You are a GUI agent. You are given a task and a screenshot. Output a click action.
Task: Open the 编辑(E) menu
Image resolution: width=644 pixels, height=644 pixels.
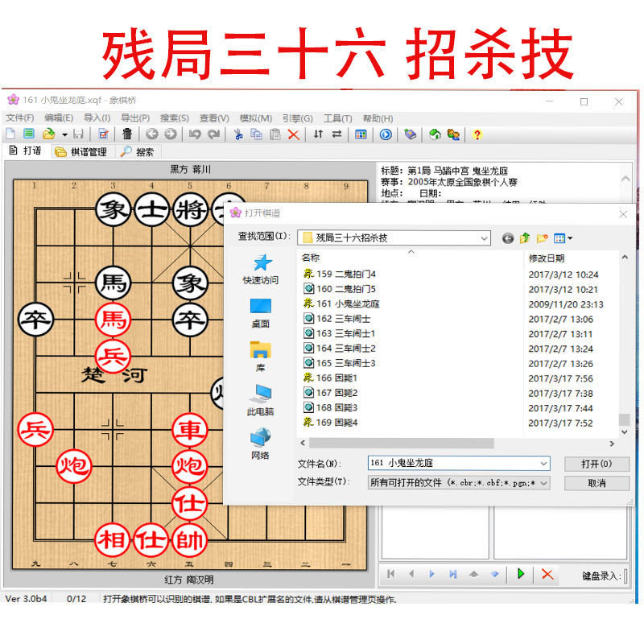coord(59,118)
